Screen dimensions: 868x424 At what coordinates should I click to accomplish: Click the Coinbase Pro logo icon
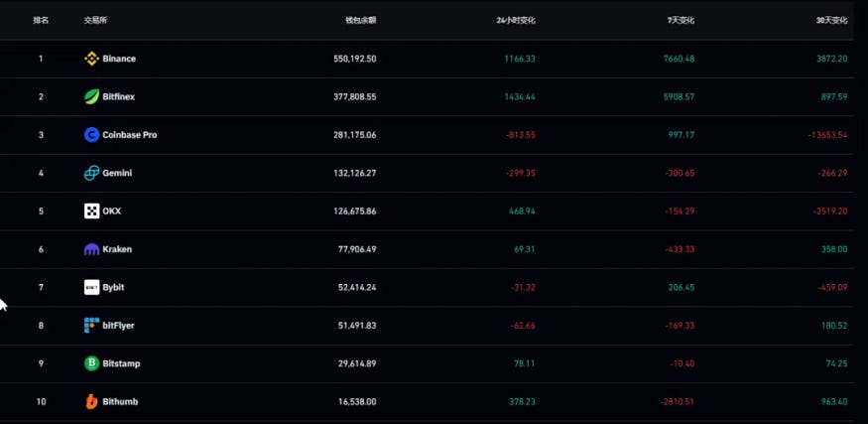(92, 135)
